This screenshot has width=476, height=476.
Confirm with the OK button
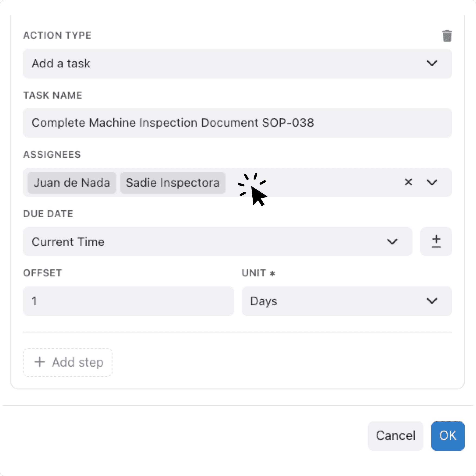tap(448, 436)
